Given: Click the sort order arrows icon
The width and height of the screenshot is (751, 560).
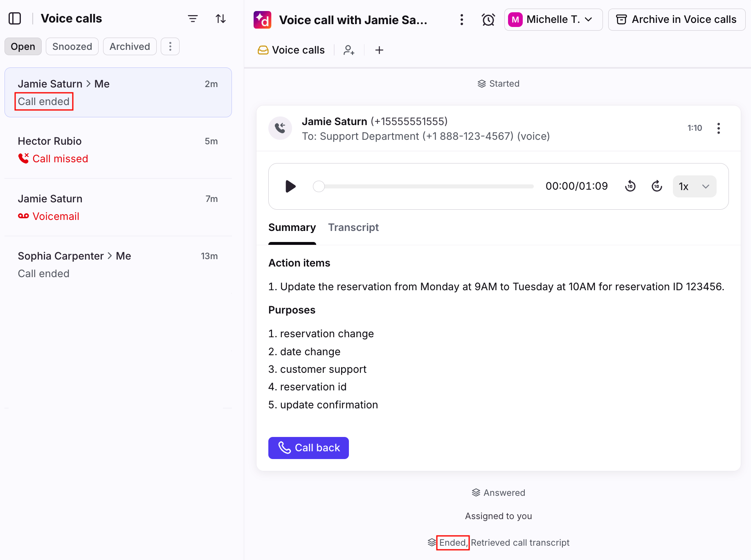Looking at the screenshot, I should tap(220, 18).
